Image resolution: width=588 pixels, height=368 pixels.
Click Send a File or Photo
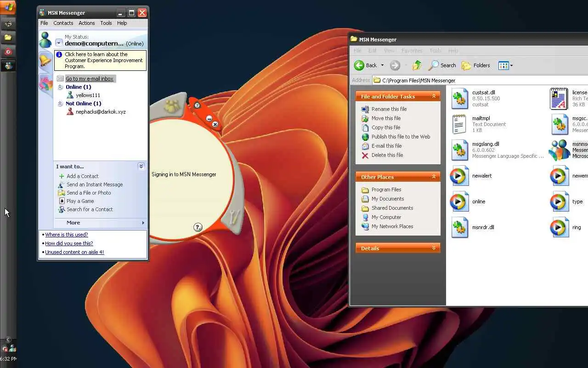coord(89,193)
